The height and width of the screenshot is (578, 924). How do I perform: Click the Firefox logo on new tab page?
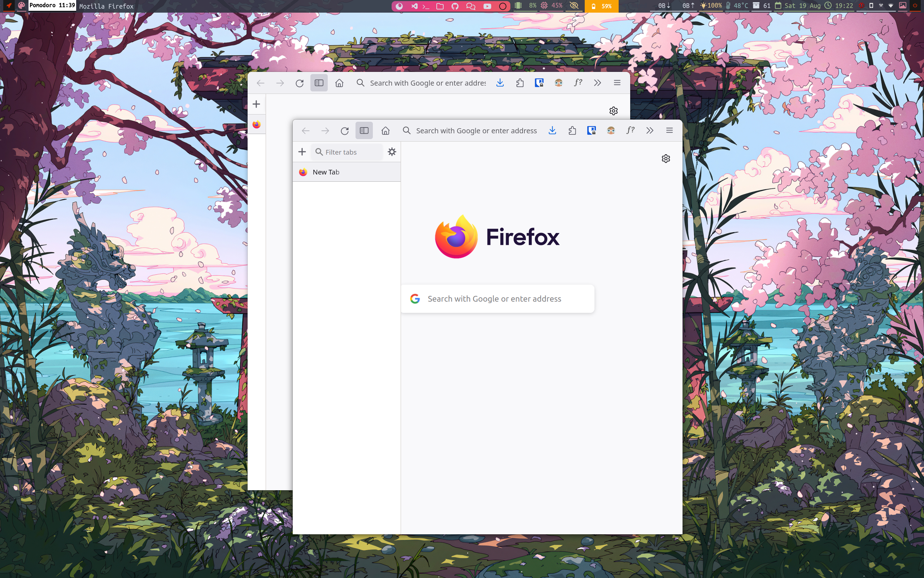(x=497, y=237)
